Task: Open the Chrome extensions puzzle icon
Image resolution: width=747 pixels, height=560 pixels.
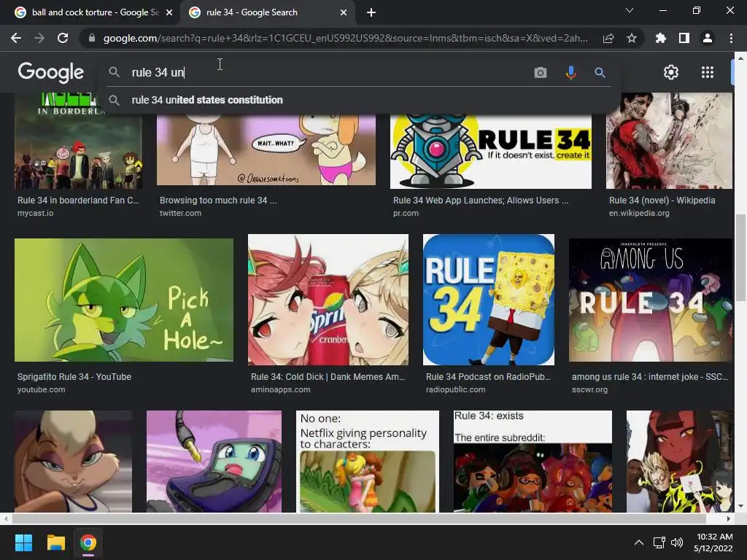Action: 661,38
